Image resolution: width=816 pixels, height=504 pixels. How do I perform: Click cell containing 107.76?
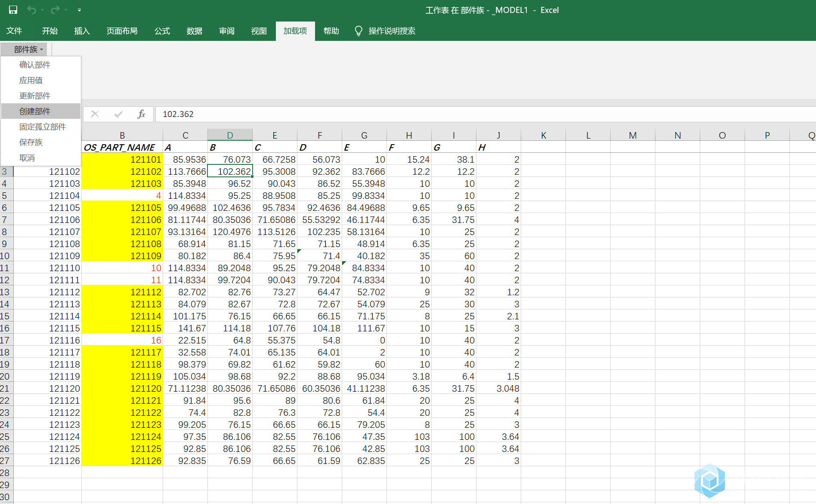(275, 328)
